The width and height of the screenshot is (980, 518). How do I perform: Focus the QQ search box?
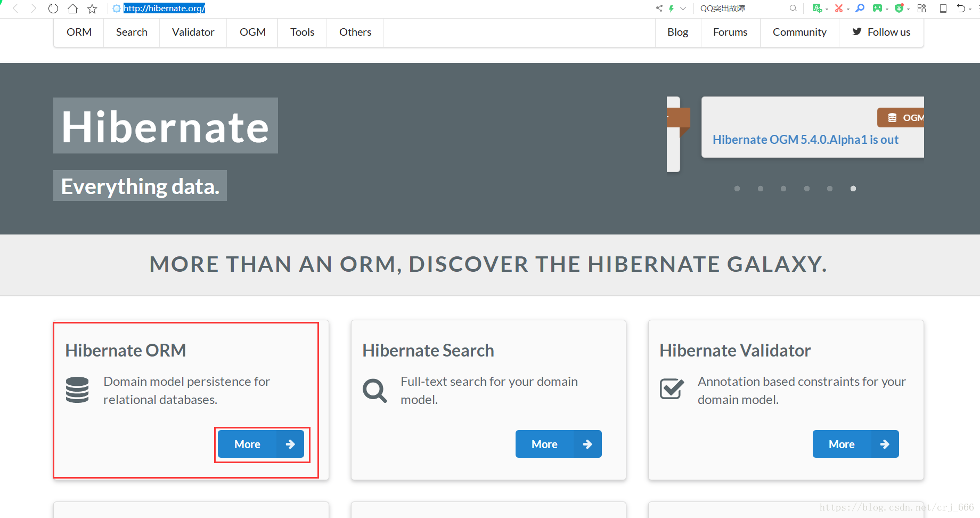tap(743, 8)
